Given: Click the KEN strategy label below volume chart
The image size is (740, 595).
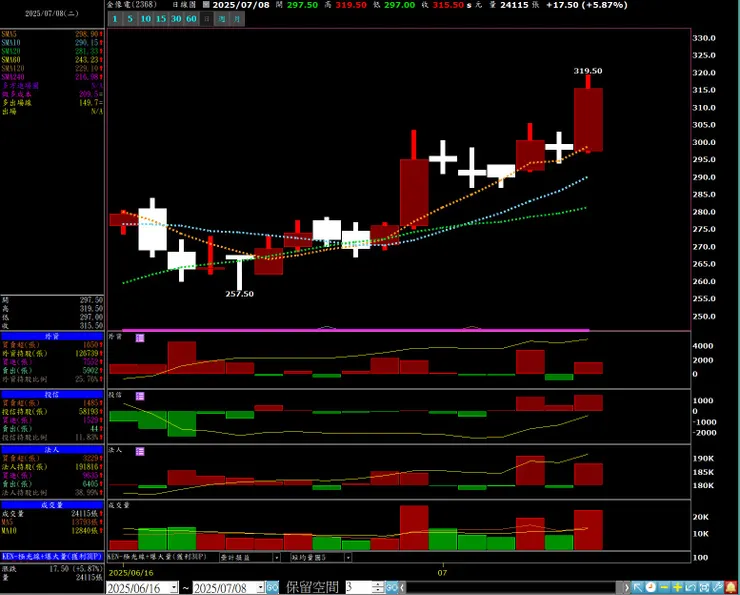Looking at the screenshot, I should point(157,557).
